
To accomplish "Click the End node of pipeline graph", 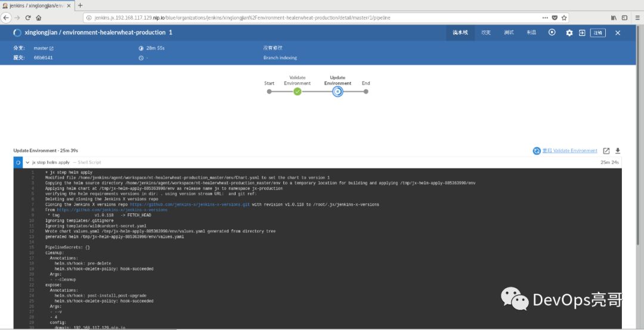I will point(366,92).
